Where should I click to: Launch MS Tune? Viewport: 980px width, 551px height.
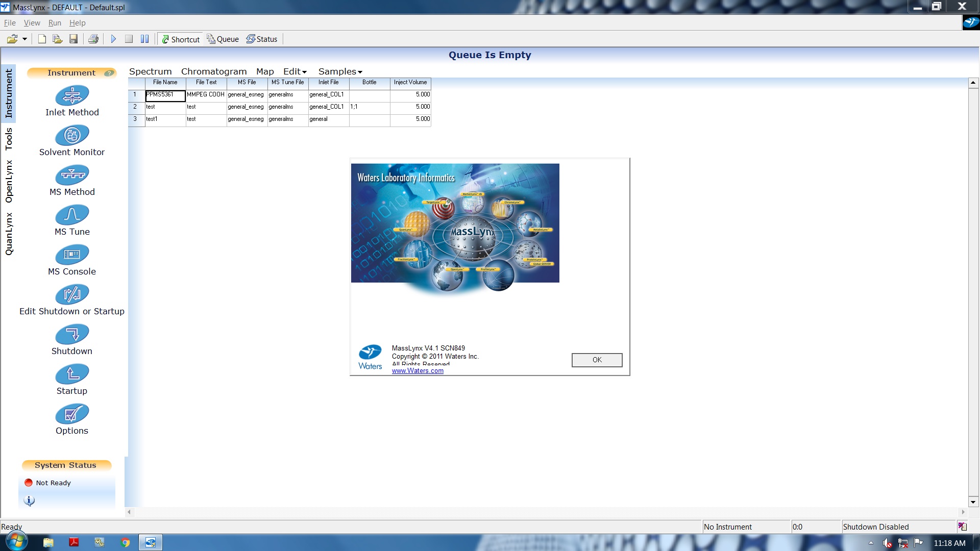coord(72,215)
